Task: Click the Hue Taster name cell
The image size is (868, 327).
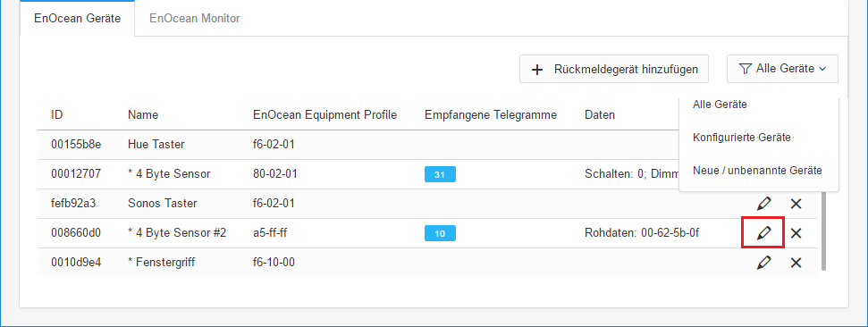Action: coord(156,145)
